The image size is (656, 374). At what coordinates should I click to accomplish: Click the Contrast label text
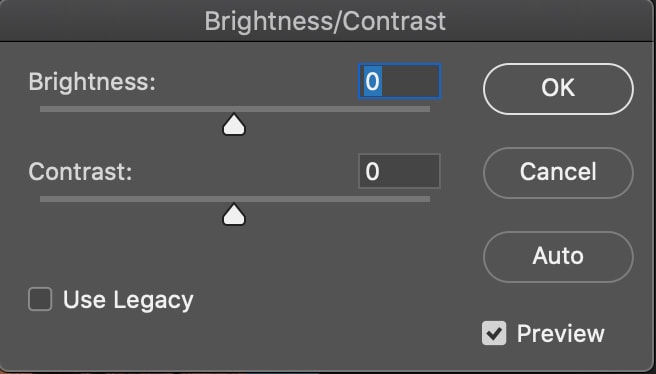tap(80, 172)
